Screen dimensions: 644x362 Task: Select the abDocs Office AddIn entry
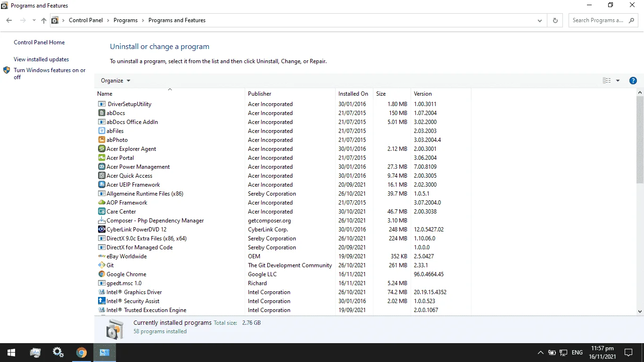283,122
